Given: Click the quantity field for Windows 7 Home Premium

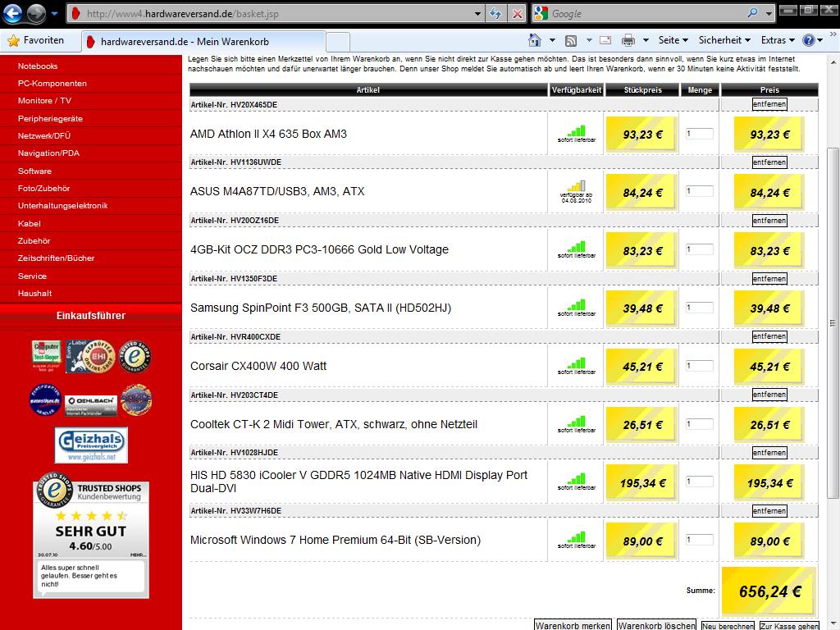Looking at the screenshot, I should point(699,540).
